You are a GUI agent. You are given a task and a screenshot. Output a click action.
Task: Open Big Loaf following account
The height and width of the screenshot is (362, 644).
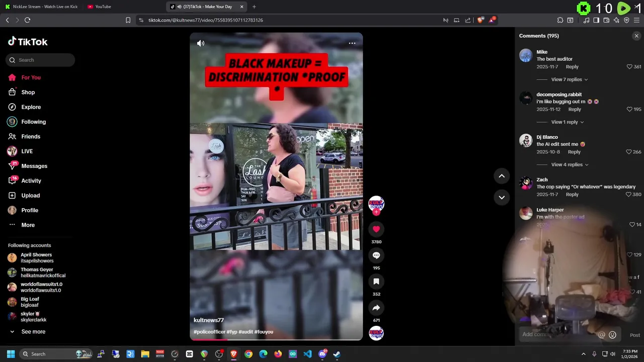point(29,302)
